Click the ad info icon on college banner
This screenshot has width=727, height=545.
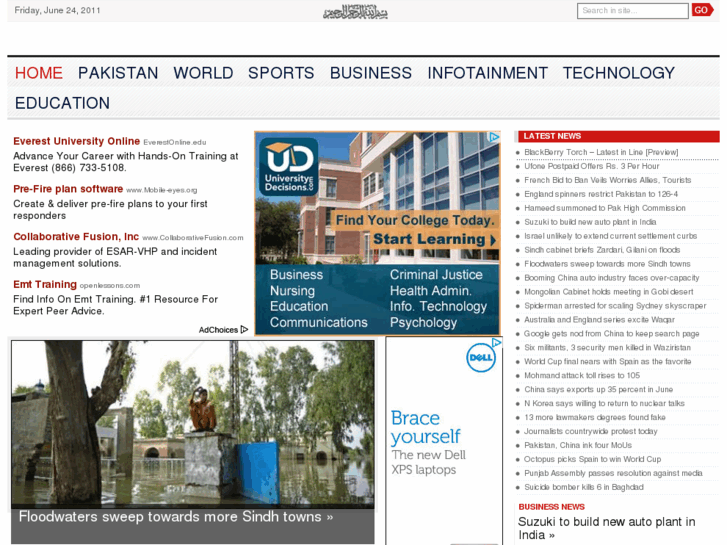(x=494, y=137)
